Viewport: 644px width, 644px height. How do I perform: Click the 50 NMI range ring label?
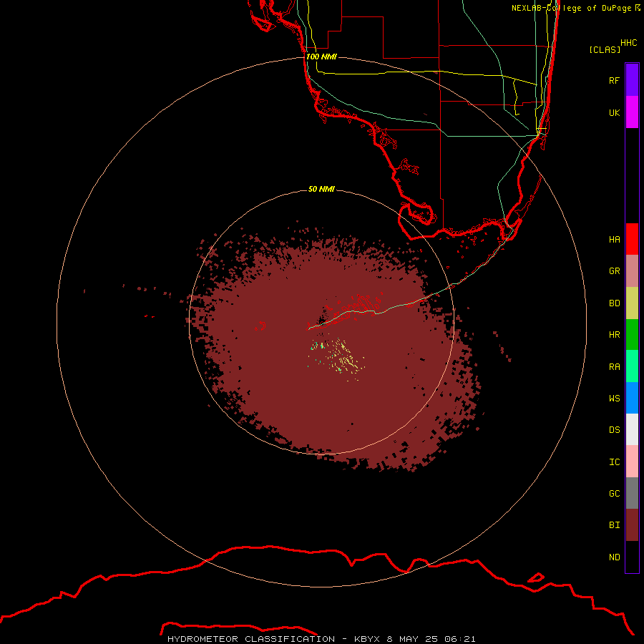coord(321,189)
